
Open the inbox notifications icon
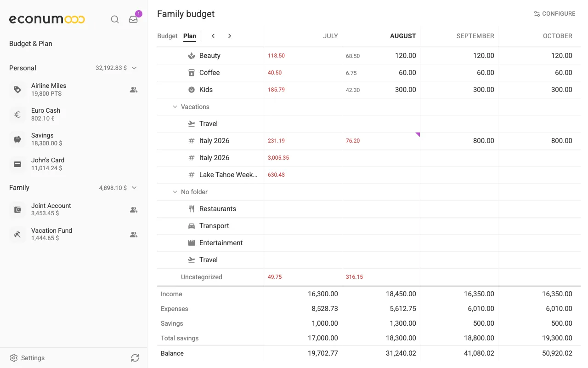(x=133, y=19)
